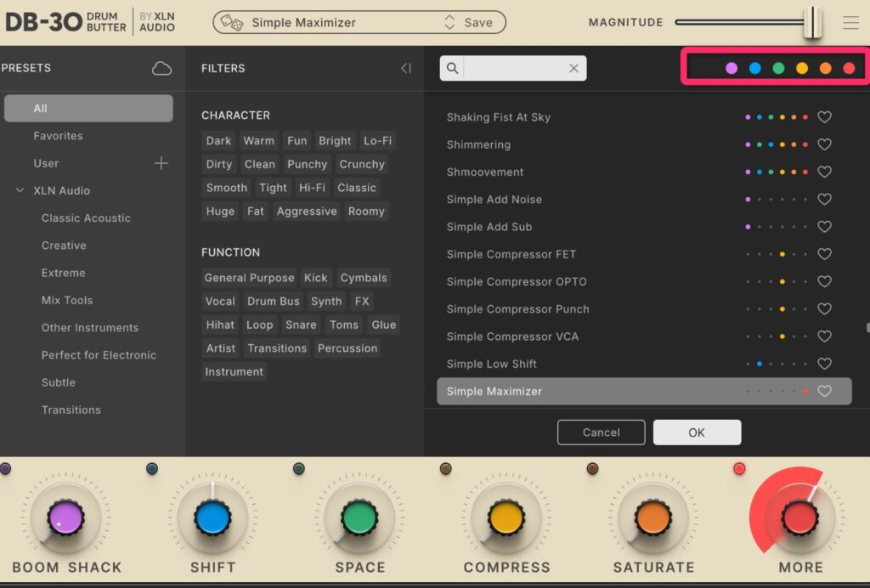Viewport: 870px width, 588px height.
Task: Select Mix Tools preset category
Action: 67,300
